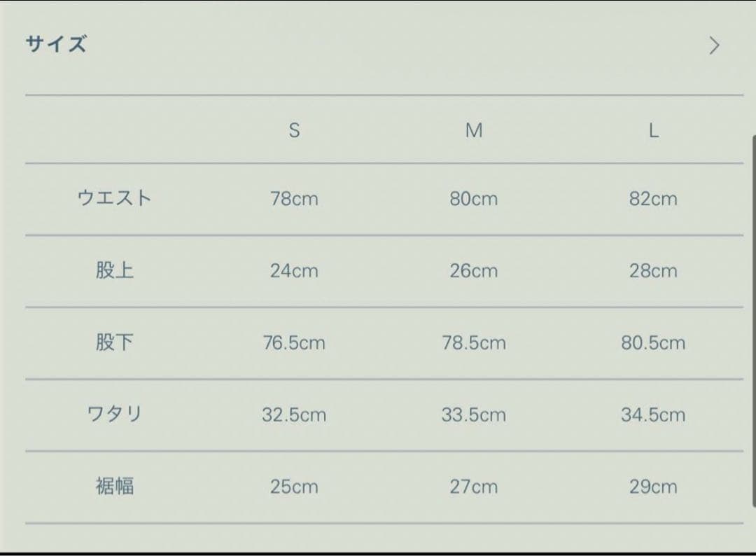Click the 裾幅 row label
The image size is (756, 556).
tap(114, 486)
